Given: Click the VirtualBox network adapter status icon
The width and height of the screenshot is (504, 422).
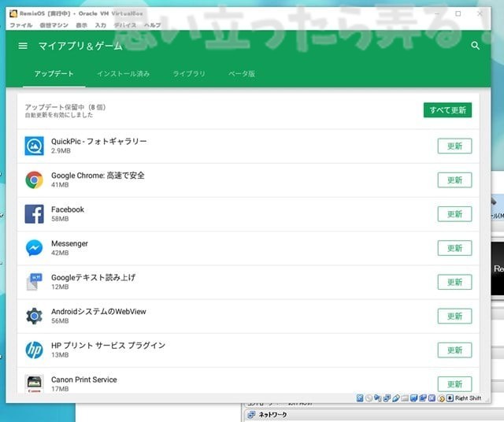Looking at the screenshot, I should 387,398.
